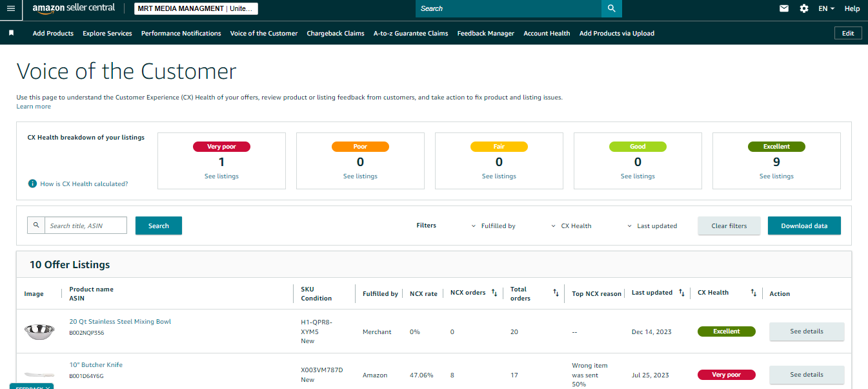Click the Amazon Seller Central logo
This screenshot has height=389, width=868.
pyautogui.click(x=74, y=8)
